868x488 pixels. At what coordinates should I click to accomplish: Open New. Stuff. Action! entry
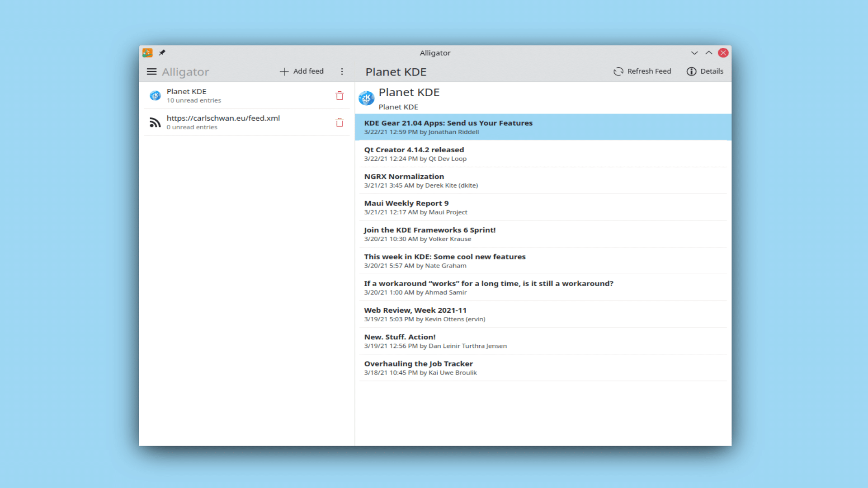(x=543, y=341)
